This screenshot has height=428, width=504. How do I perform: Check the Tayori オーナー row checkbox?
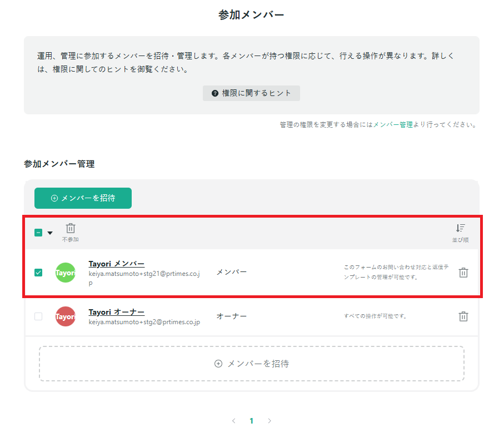[37, 316]
